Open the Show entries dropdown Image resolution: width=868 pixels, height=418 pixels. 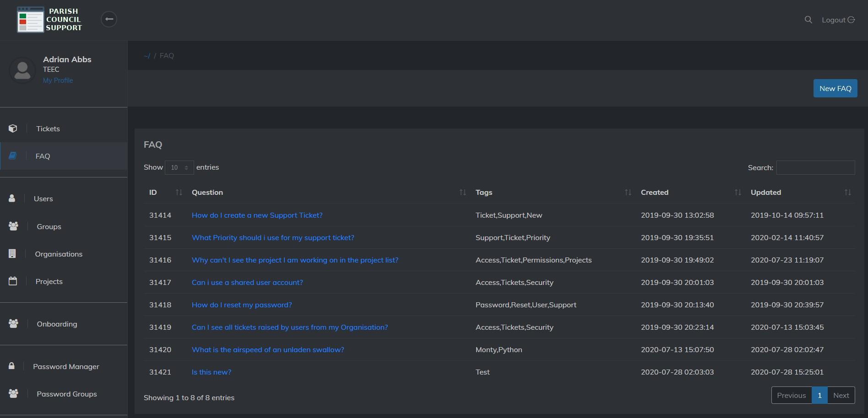coord(179,167)
